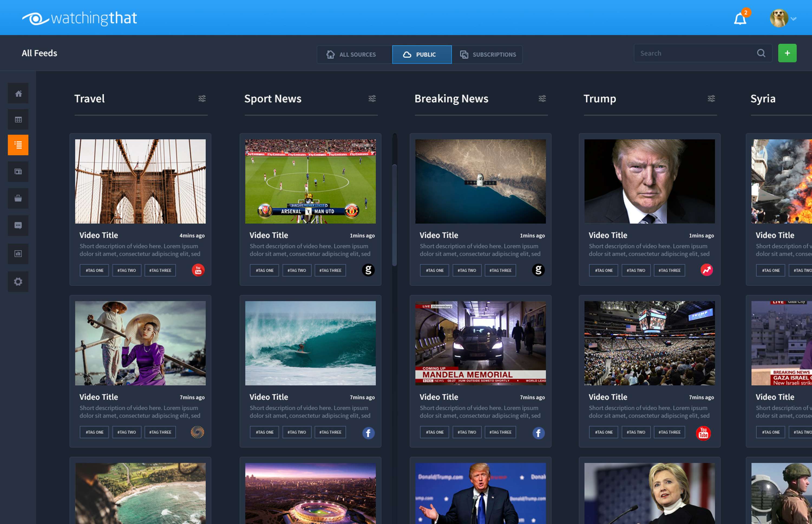Click #TAG ONE on Travel bridge card

pos(94,271)
